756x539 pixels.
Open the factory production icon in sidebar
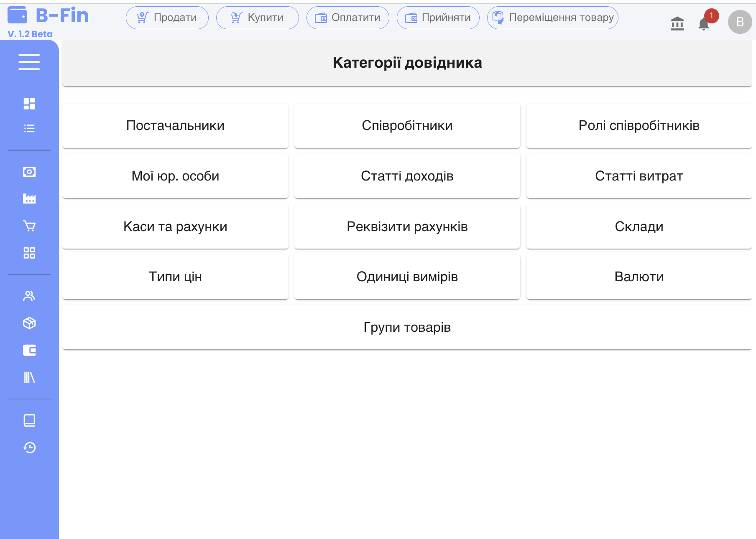point(29,198)
